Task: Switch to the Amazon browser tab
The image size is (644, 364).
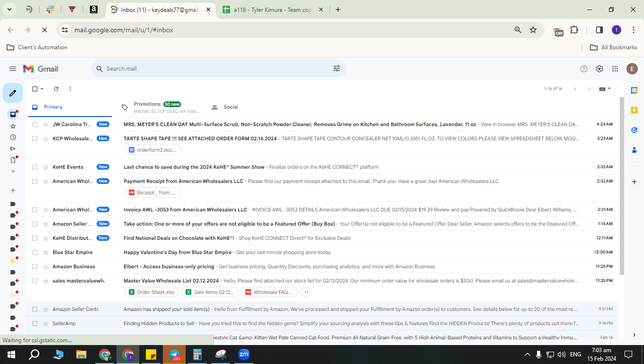Action: tap(94, 9)
